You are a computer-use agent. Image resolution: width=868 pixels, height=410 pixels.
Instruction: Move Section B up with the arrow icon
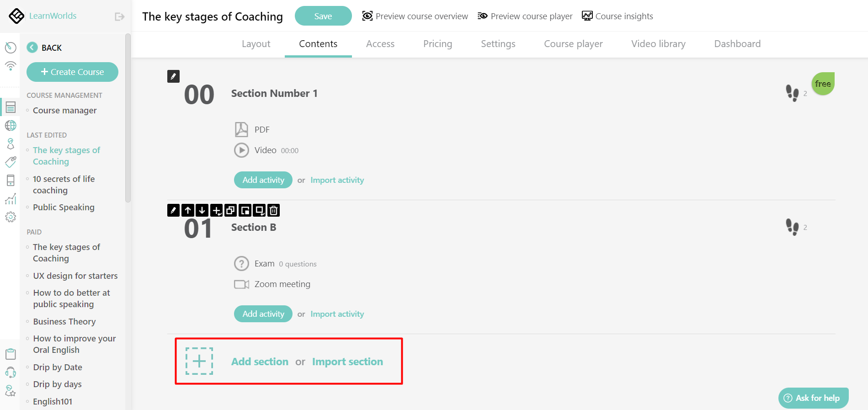click(x=187, y=210)
